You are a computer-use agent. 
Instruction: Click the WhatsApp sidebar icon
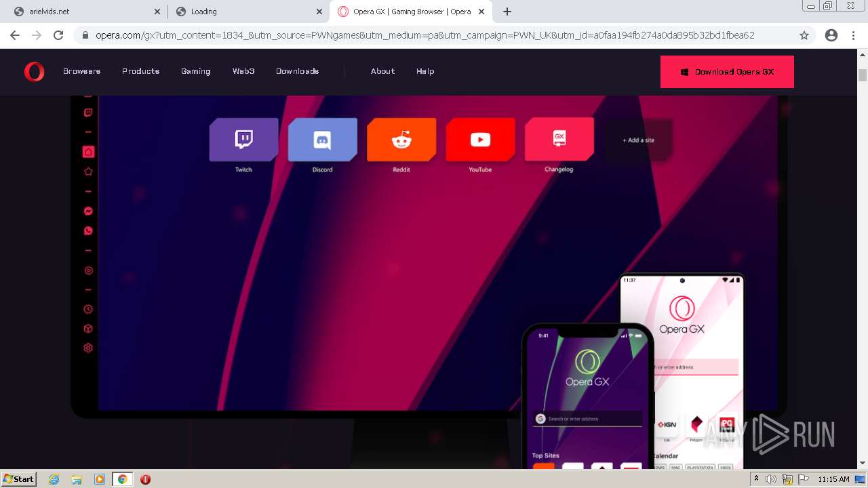coord(88,231)
